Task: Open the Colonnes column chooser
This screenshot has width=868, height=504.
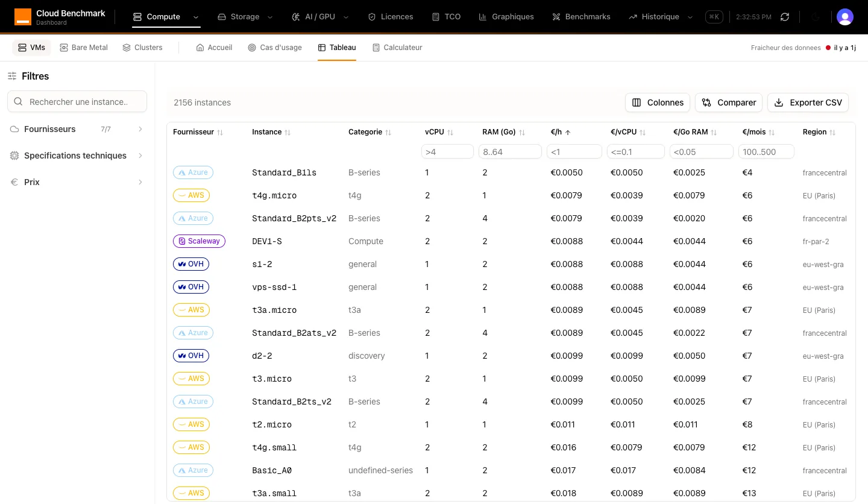Action: pyautogui.click(x=658, y=102)
